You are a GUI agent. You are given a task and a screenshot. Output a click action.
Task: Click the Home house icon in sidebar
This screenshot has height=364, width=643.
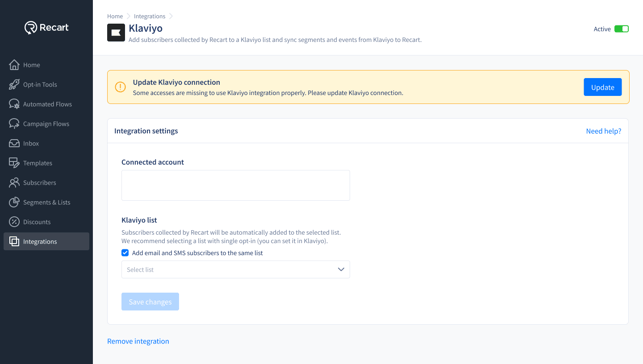pyautogui.click(x=14, y=65)
